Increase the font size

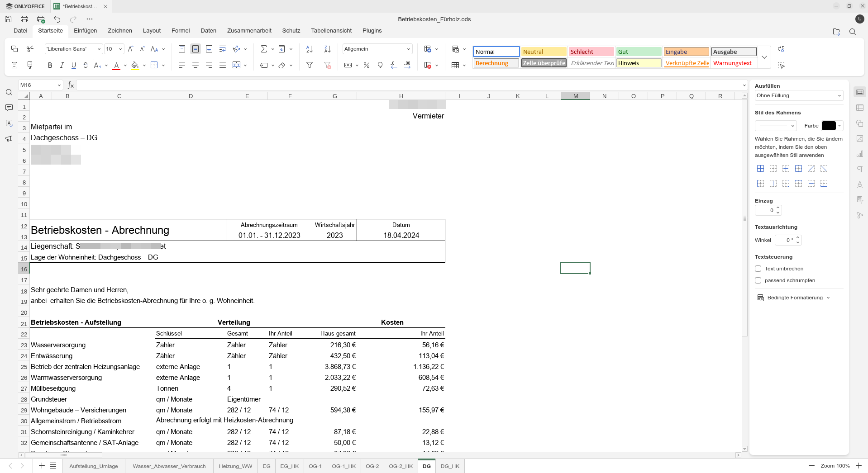click(x=131, y=49)
